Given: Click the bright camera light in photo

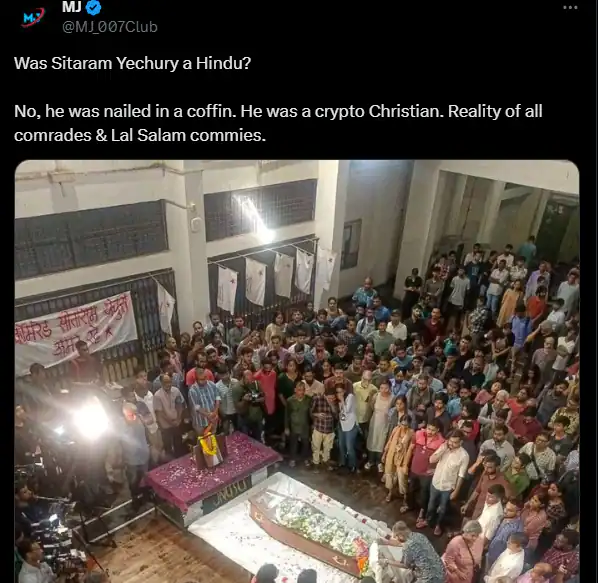Looking at the screenshot, I should [90, 421].
